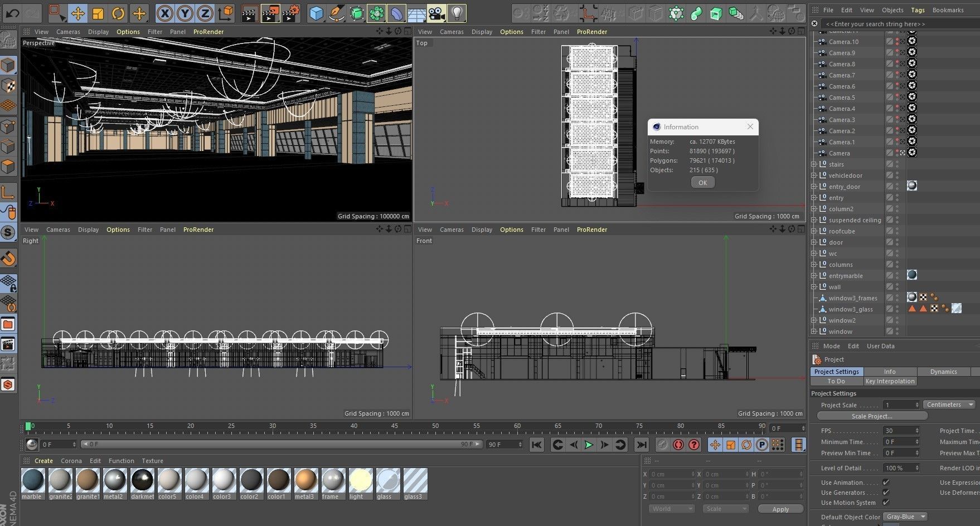Toggle the X axis lock
This screenshot has width=980, height=526.
tap(164, 13)
